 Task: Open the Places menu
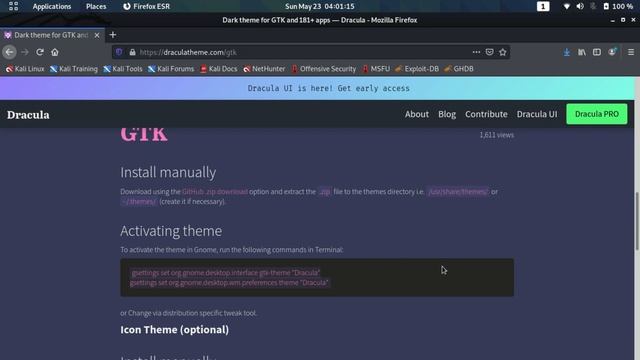[96, 7]
